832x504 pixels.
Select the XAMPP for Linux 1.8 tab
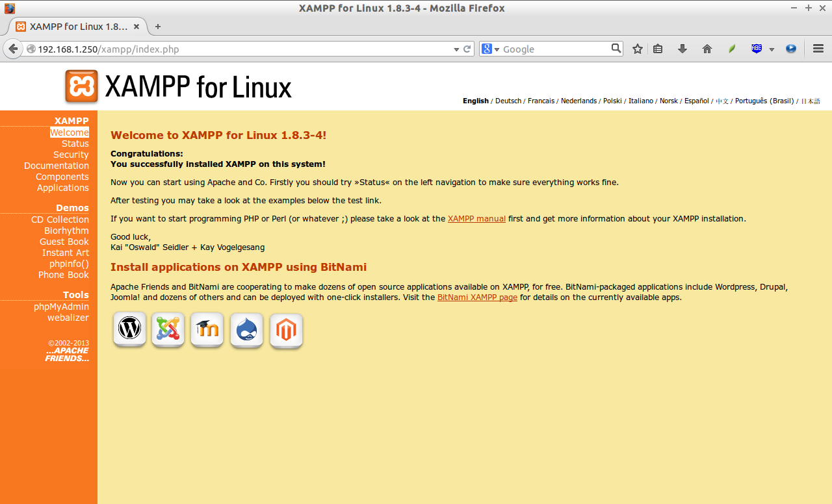(78, 27)
